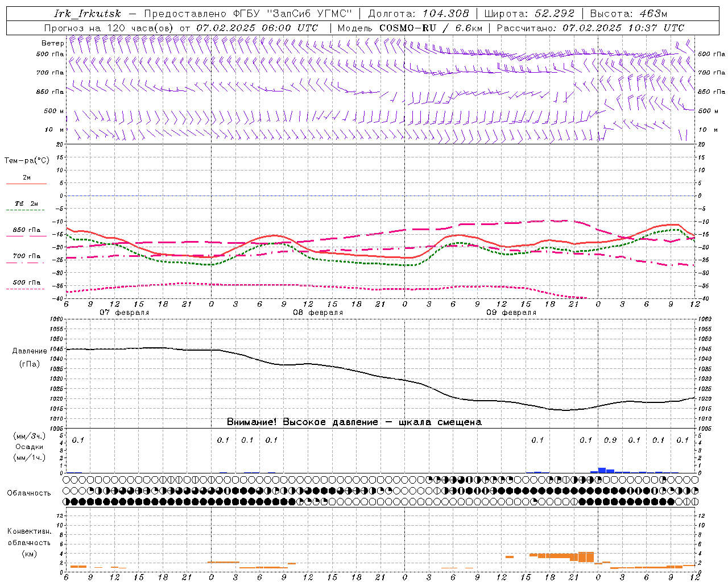Viewport: 728px width, 582px height.
Task: Click the '(км)' unit under convective cloudiness
Action: click(x=29, y=554)
